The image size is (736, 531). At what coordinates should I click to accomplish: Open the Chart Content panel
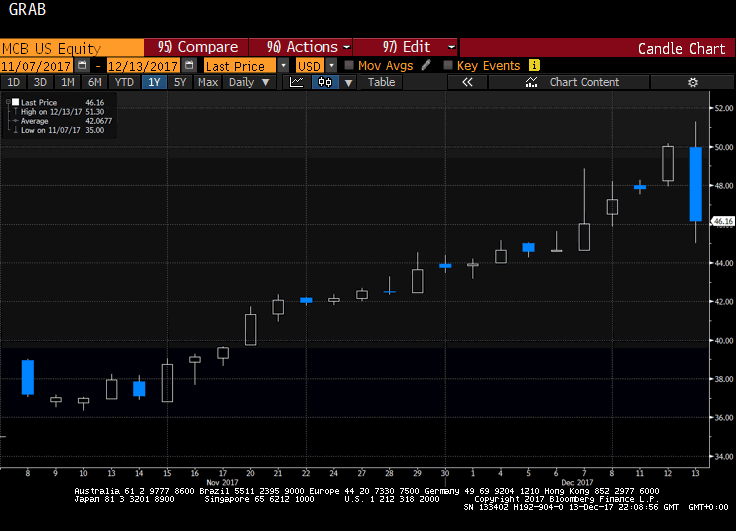coord(584,82)
